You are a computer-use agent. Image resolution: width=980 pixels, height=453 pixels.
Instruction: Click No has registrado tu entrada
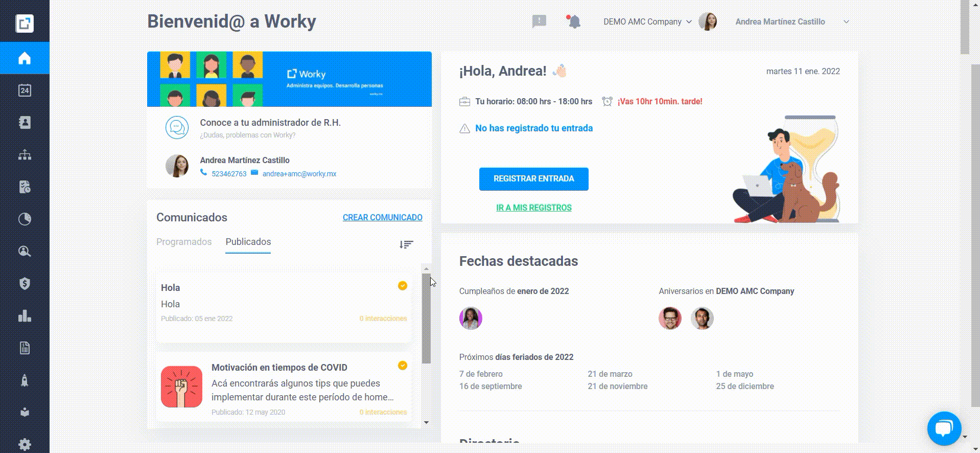pyautogui.click(x=534, y=128)
